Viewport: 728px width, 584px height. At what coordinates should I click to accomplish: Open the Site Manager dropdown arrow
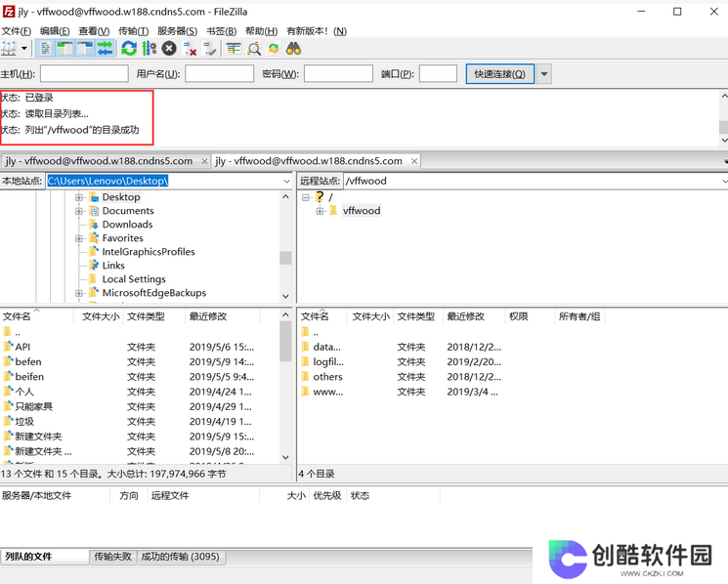(23, 48)
